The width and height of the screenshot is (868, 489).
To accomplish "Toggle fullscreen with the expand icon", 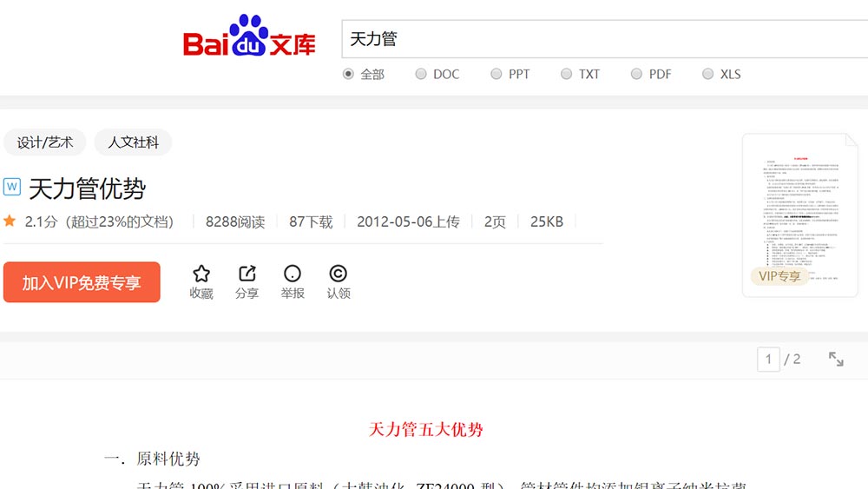I will coord(836,359).
